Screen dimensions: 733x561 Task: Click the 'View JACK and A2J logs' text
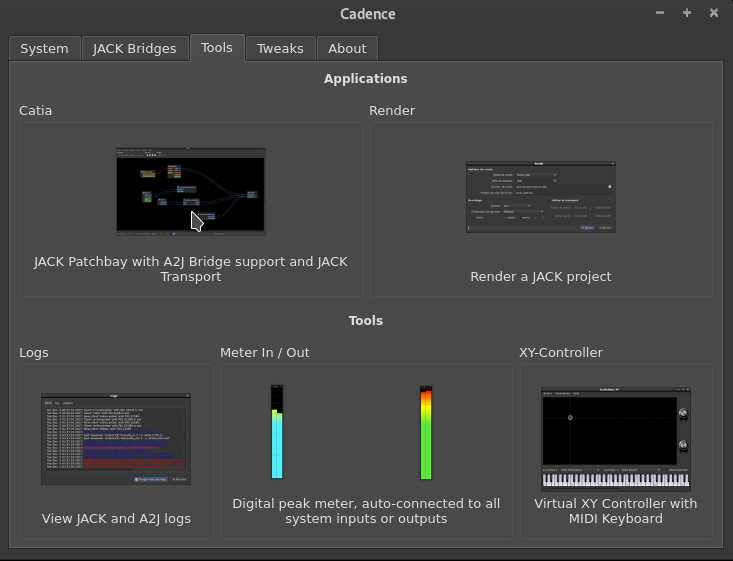tap(116, 518)
